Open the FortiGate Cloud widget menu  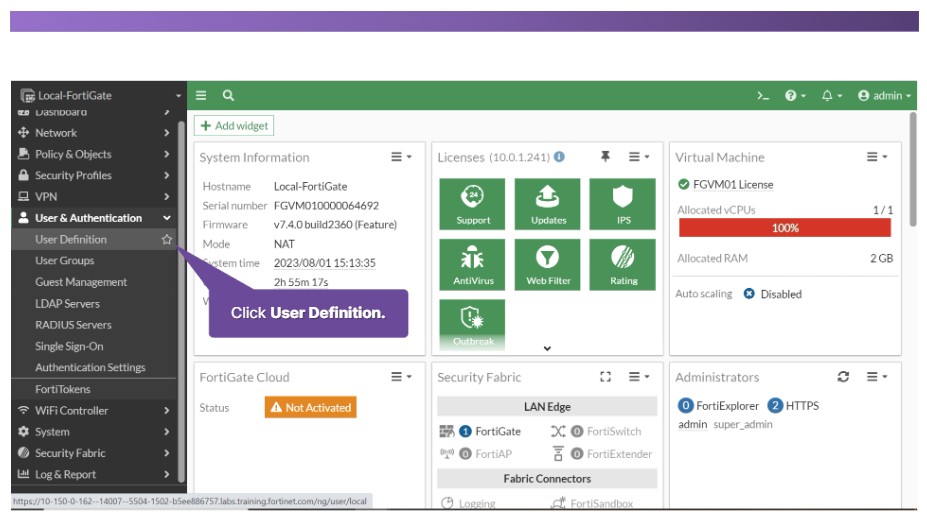tap(401, 377)
